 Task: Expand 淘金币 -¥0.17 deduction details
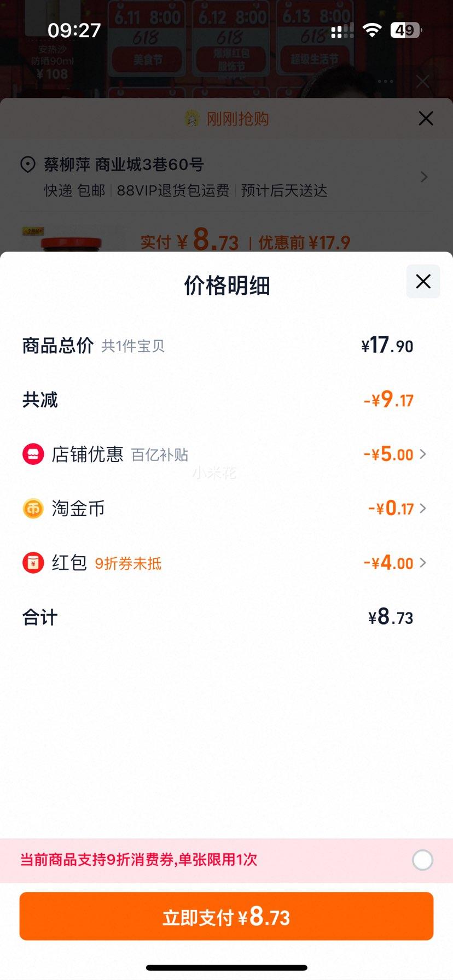click(x=397, y=509)
